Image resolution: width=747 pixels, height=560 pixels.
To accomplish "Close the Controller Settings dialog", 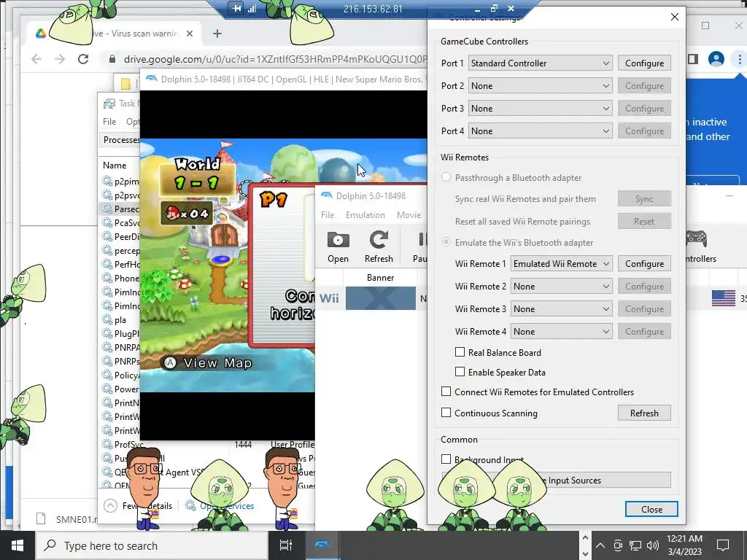I will click(651, 510).
